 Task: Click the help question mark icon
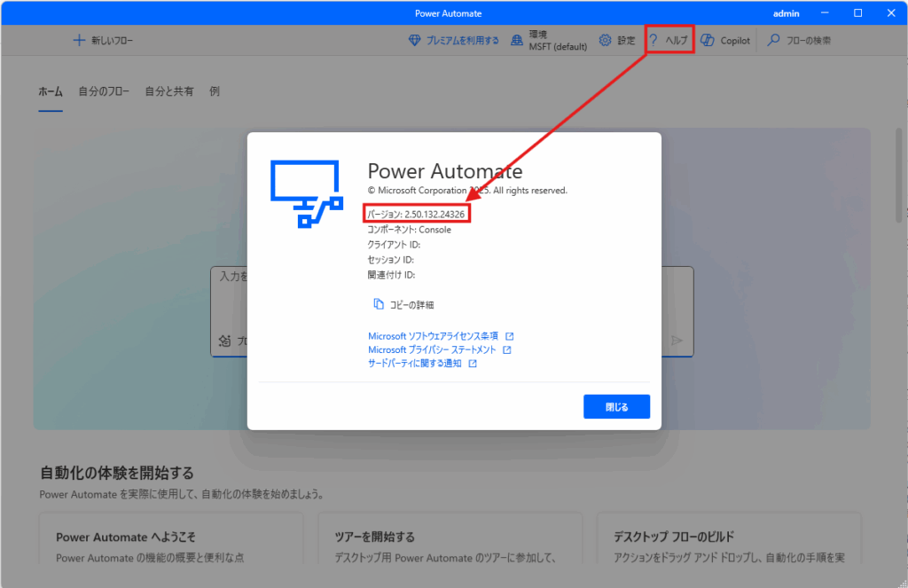click(654, 40)
